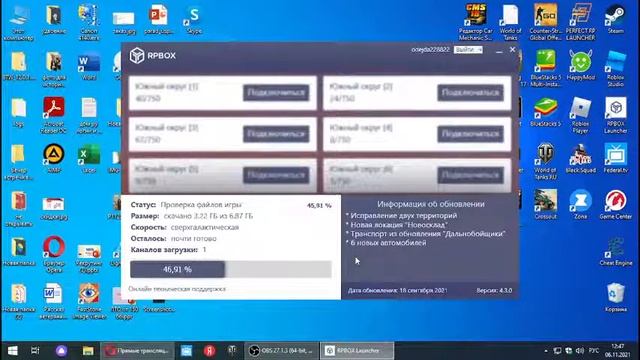Viewport: 640px width, 360px height.
Task: Select the Skype desktop shortcut
Action: pos(194,20)
